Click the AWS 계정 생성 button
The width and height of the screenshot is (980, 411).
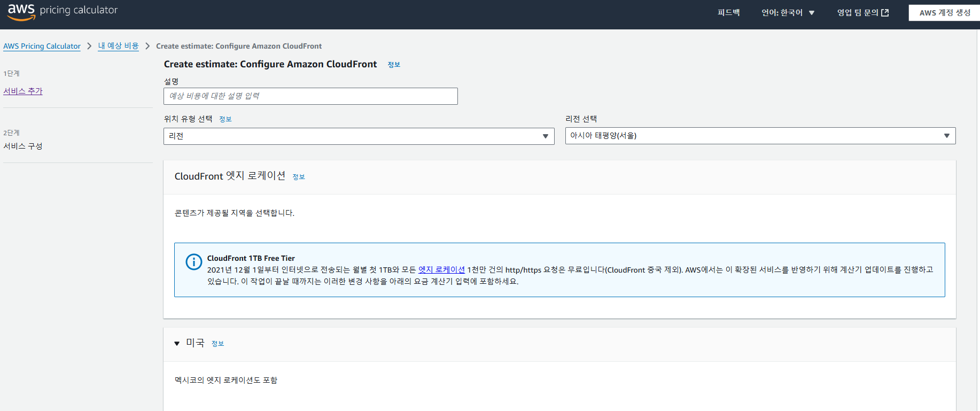pos(944,13)
